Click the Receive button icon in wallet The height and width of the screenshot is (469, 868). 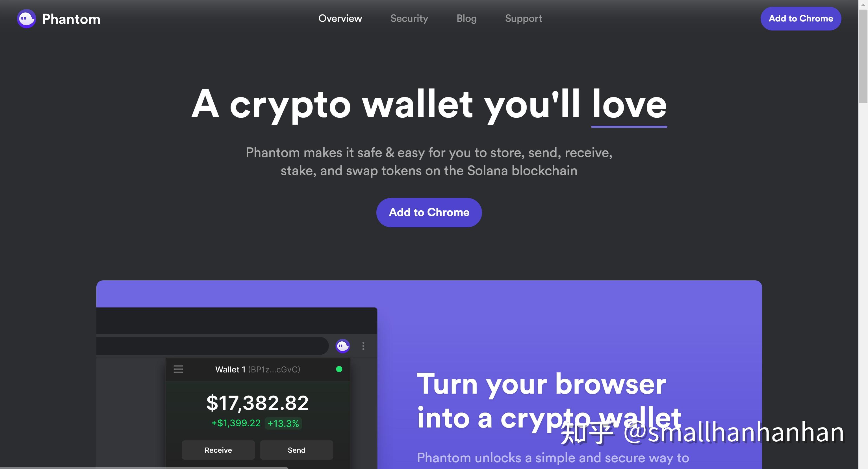218,450
